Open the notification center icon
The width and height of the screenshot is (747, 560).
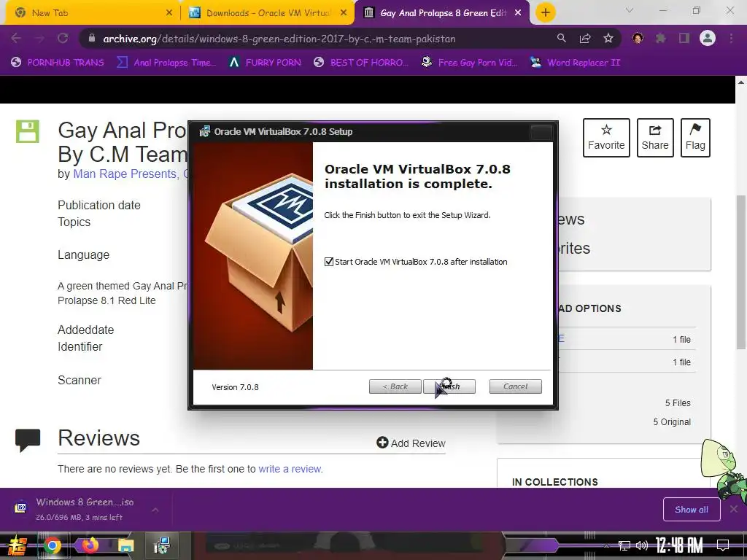(x=723, y=545)
